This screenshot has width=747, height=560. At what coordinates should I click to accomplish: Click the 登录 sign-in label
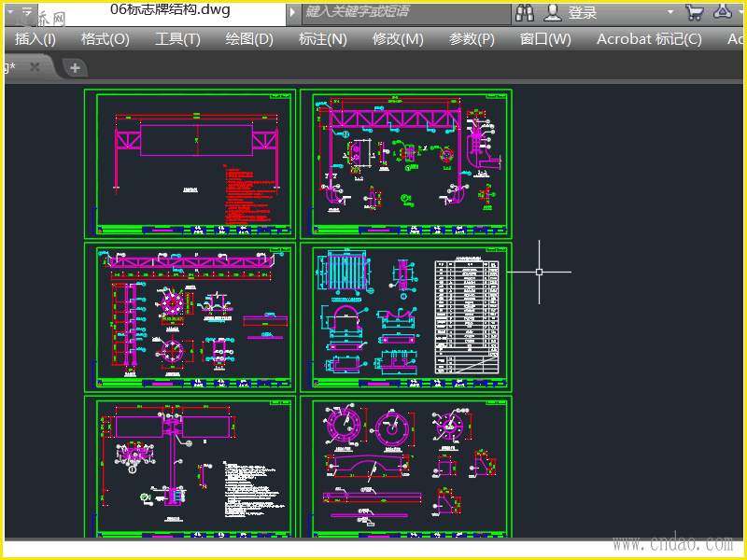582,13
